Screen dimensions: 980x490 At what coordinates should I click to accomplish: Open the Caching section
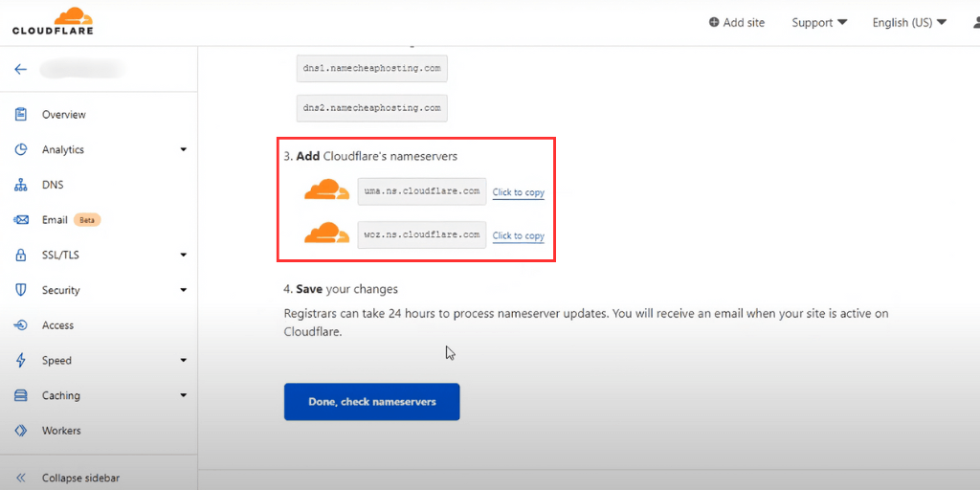click(x=60, y=395)
